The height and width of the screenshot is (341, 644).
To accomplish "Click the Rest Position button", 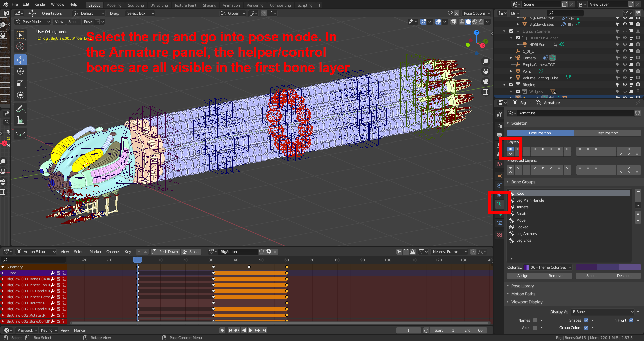I will pos(607,133).
